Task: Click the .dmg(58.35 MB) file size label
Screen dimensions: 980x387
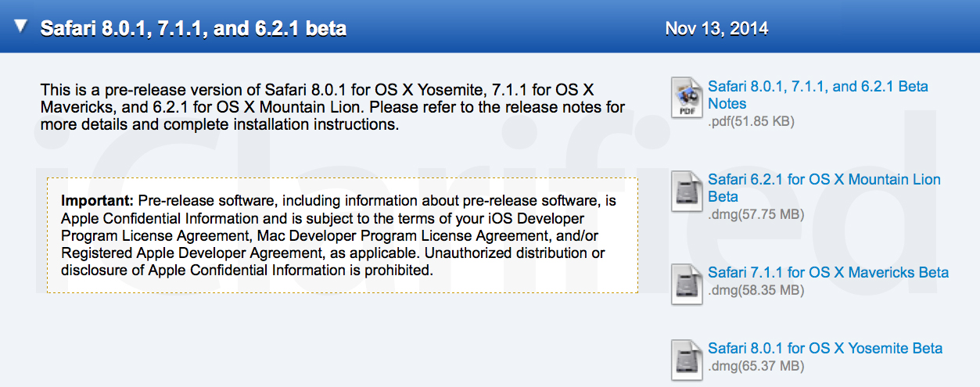Action: point(756,291)
